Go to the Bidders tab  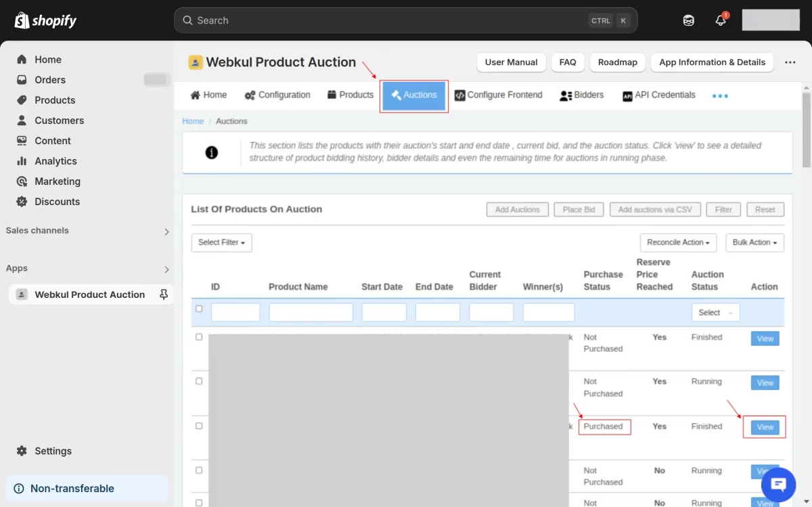click(x=581, y=95)
